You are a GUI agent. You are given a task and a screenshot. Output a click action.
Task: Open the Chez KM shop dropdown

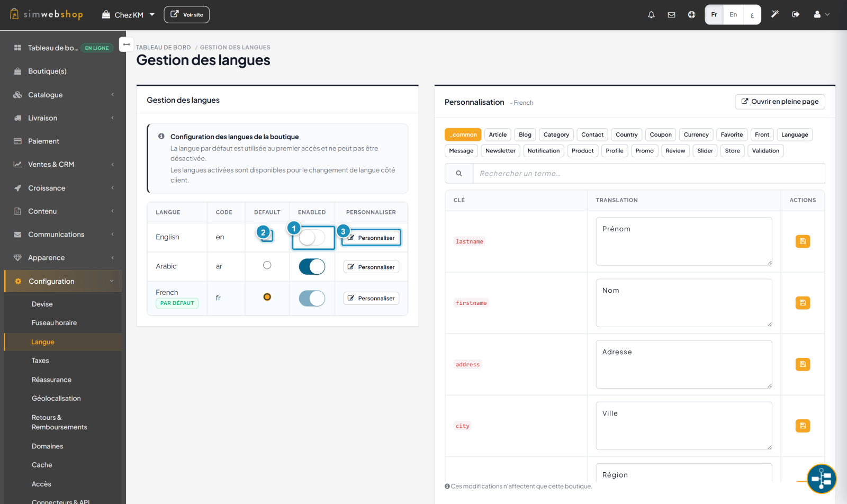129,15
